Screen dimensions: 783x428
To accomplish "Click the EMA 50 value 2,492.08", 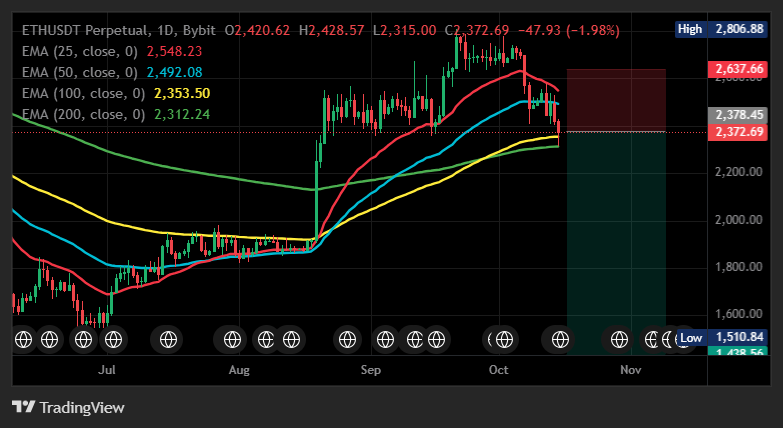I will coord(174,72).
